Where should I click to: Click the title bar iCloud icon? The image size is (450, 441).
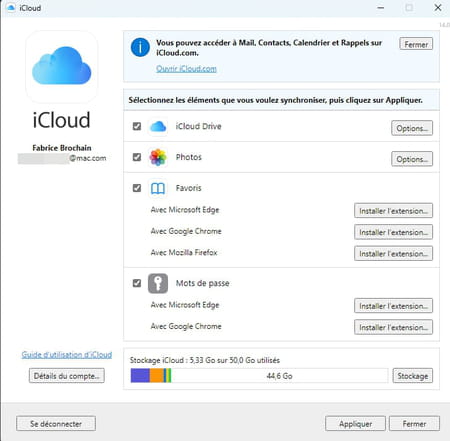[x=11, y=7]
